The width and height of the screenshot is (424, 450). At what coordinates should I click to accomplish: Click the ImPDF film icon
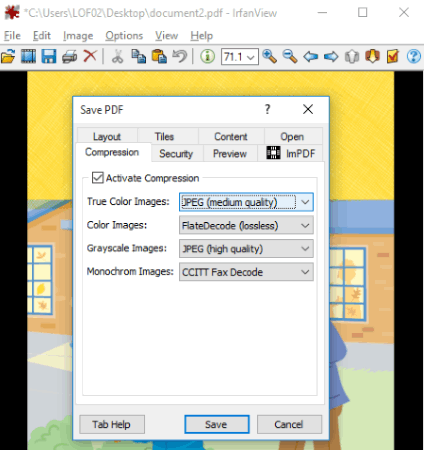pos(273,153)
